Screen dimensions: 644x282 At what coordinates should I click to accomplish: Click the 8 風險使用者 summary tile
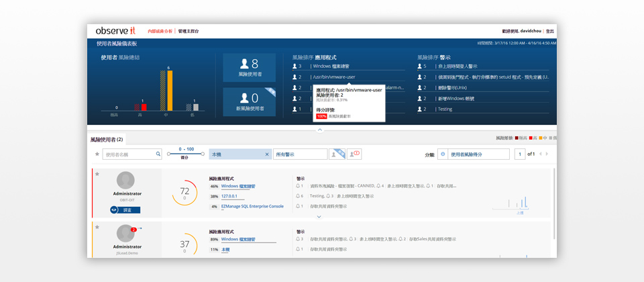[249, 68]
